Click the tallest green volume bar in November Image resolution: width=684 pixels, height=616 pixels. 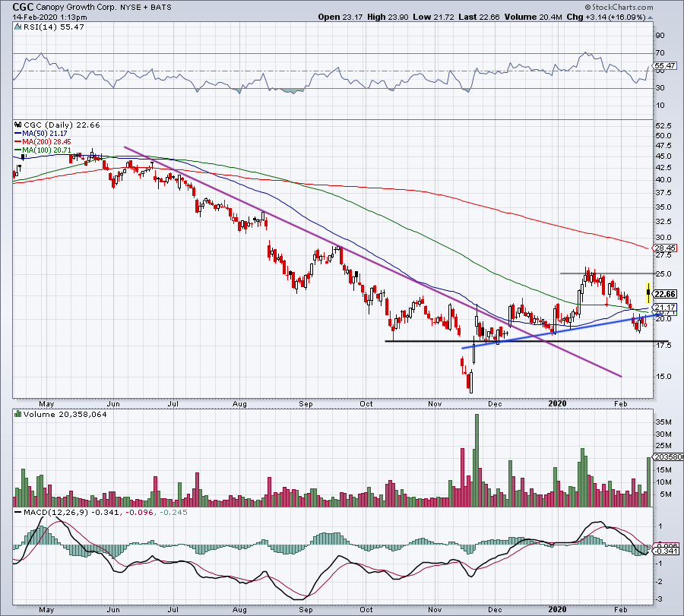point(477,460)
